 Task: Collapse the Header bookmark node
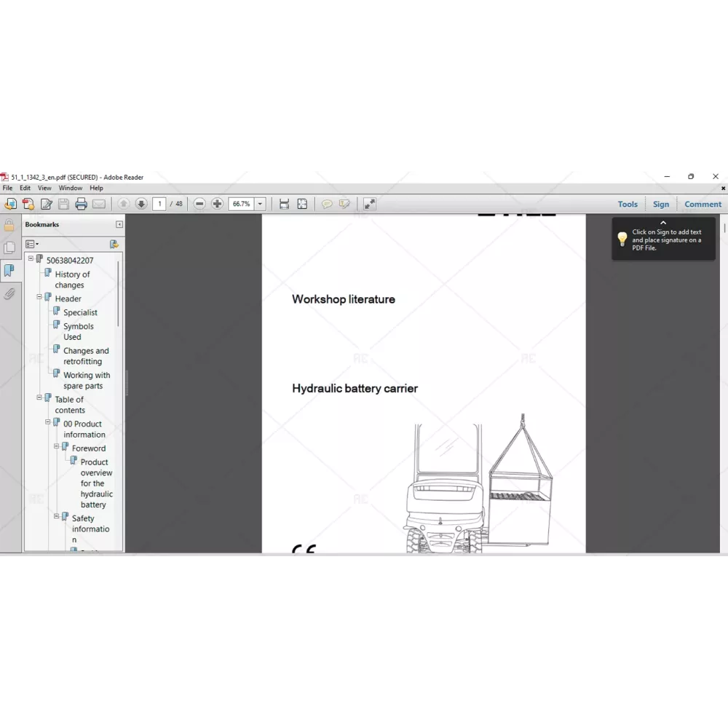[39, 298]
